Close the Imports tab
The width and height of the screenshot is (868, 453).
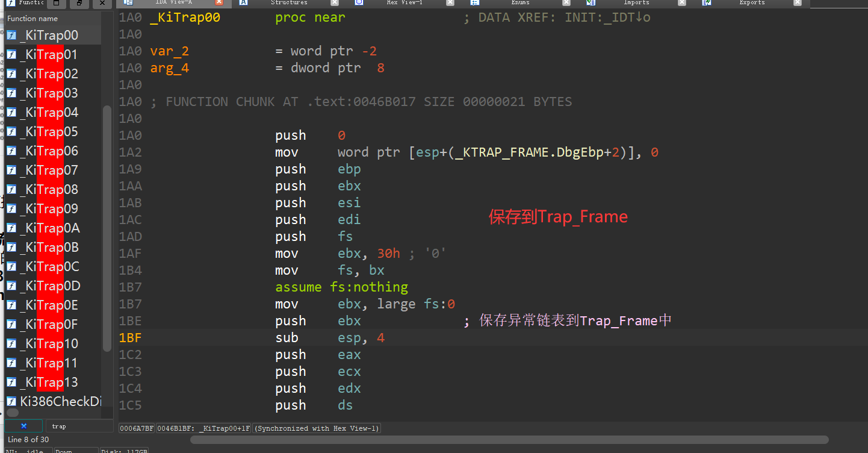point(681,2)
